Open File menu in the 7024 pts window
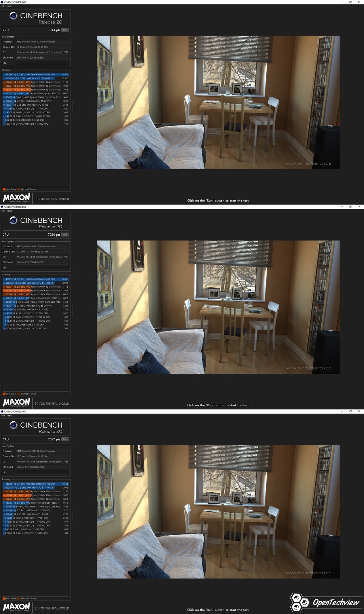Screen dimensions: 364x614 [x=3, y=211]
